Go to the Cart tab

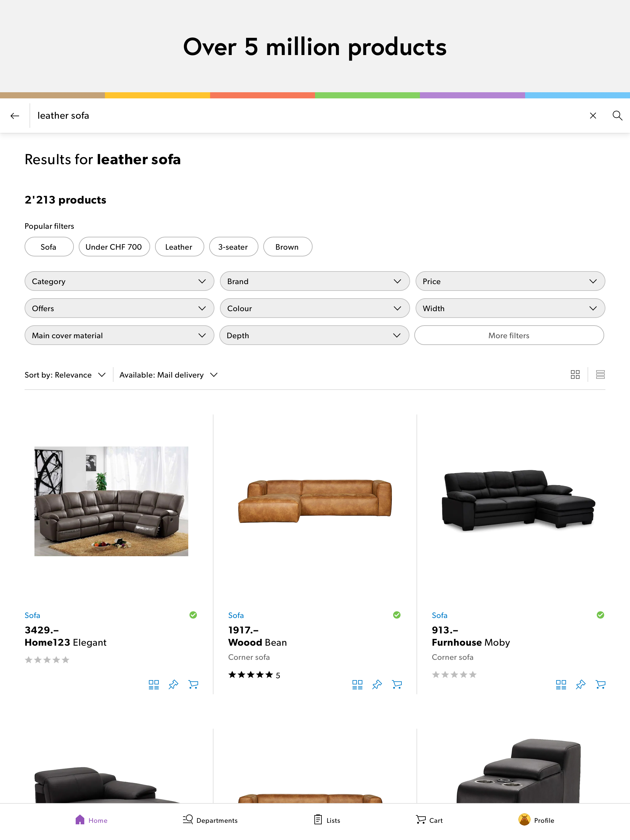point(429,820)
